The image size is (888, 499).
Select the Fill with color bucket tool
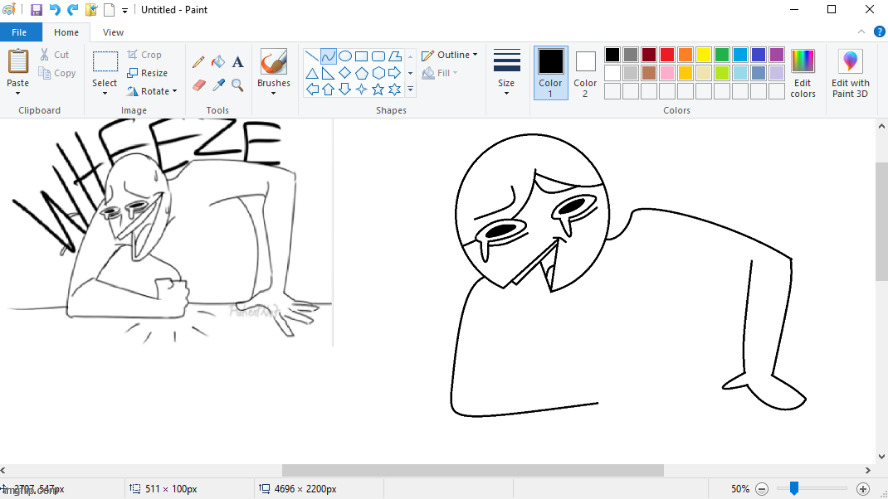218,62
